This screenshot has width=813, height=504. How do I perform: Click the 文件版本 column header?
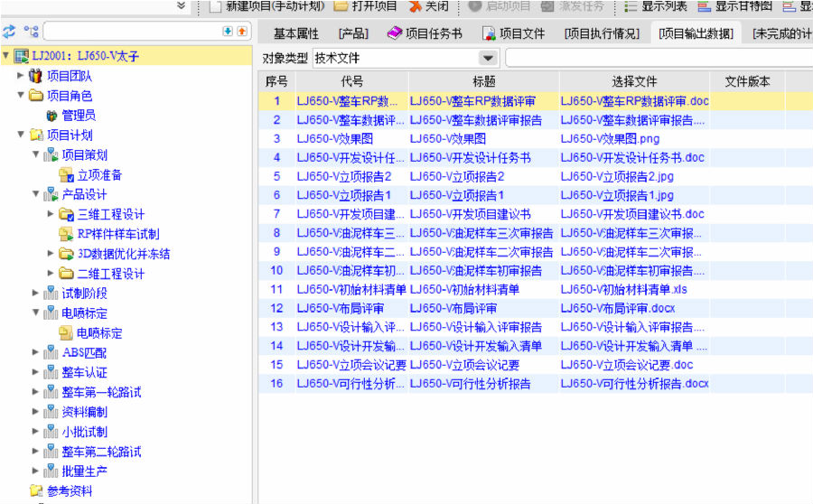click(747, 81)
